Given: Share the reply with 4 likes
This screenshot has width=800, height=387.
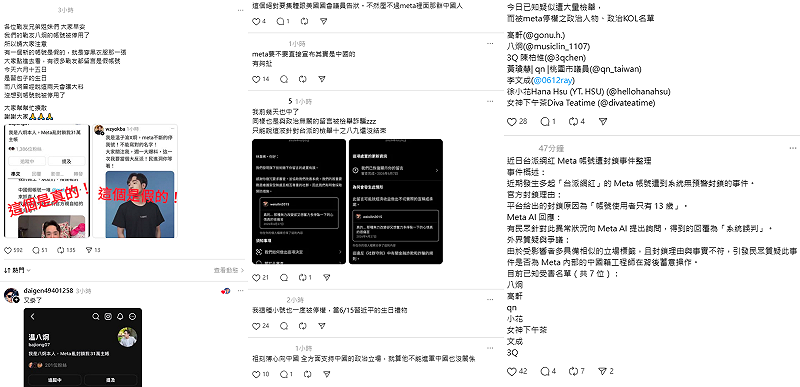Looking at the screenshot, I should (x=322, y=21).
